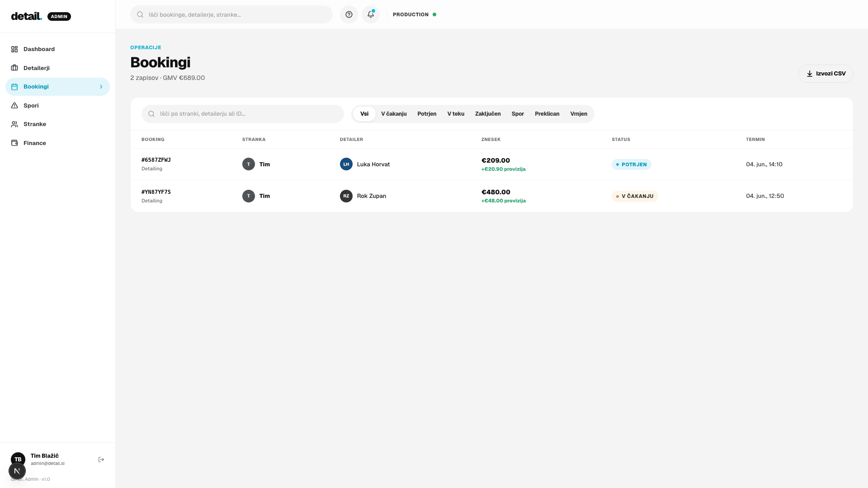
Task: Click detailer name Luka Horvat
Action: point(373,164)
